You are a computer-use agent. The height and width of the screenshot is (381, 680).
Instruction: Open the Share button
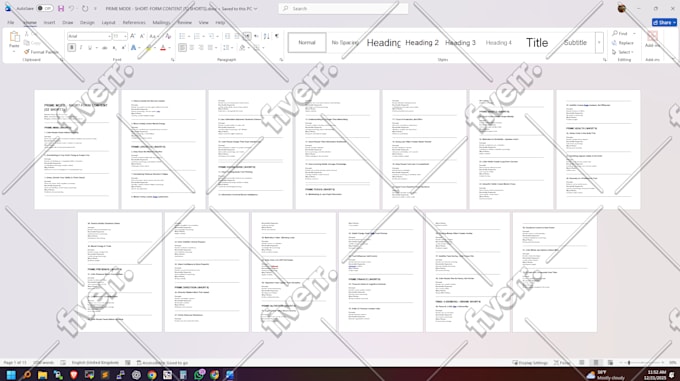coord(664,23)
